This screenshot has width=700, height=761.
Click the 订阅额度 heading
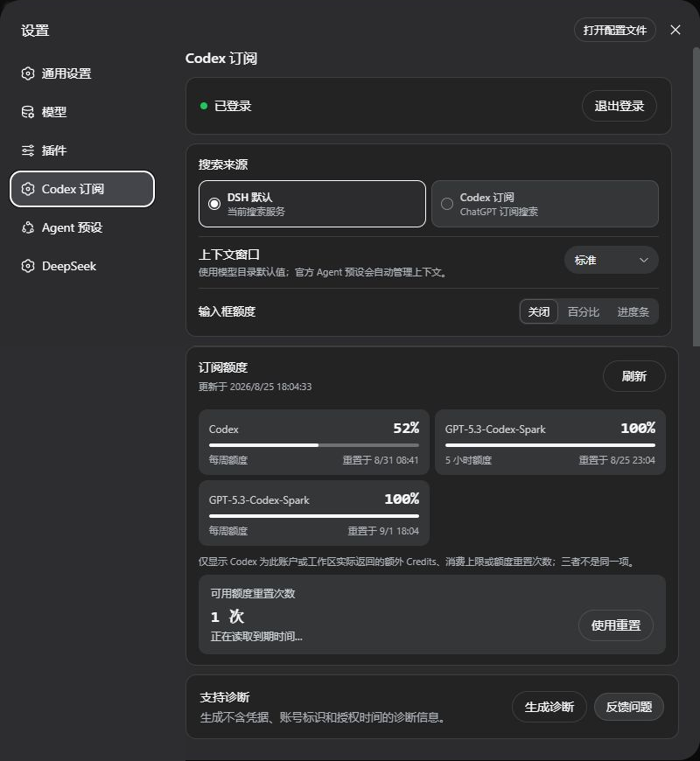(x=223, y=367)
